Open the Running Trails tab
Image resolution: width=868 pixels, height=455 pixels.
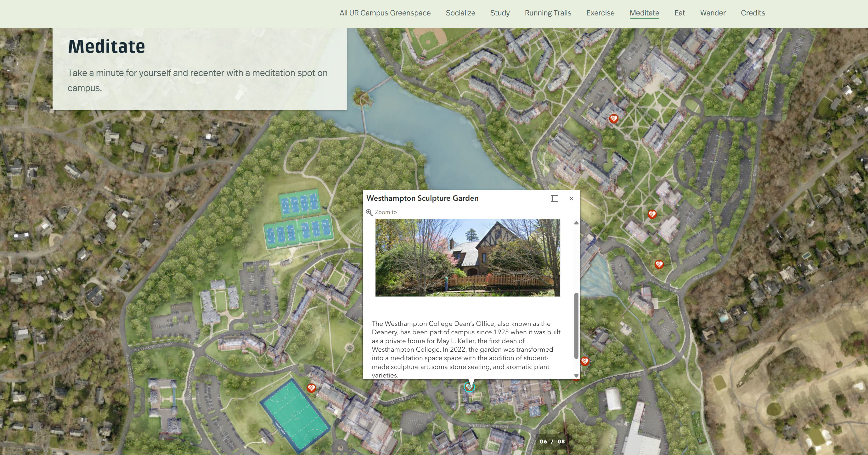click(548, 13)
